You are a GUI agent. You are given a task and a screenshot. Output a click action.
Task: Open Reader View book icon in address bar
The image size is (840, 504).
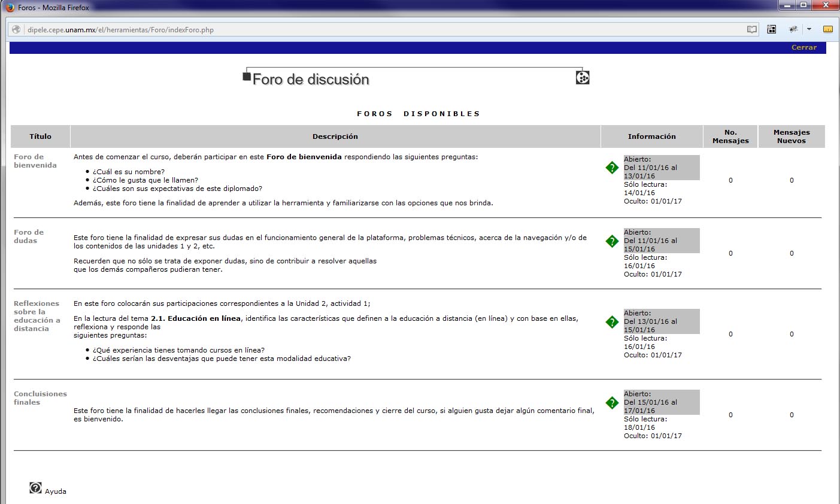click(752, 29)
